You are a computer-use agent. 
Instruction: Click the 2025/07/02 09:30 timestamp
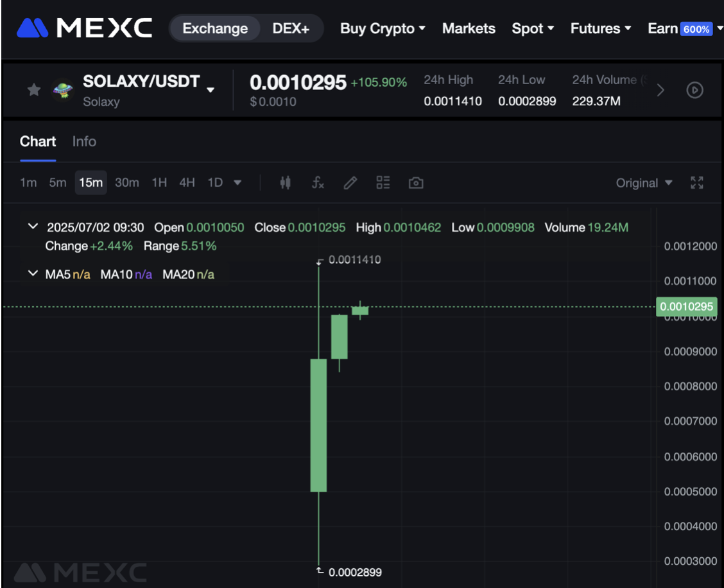click(96, 228)
